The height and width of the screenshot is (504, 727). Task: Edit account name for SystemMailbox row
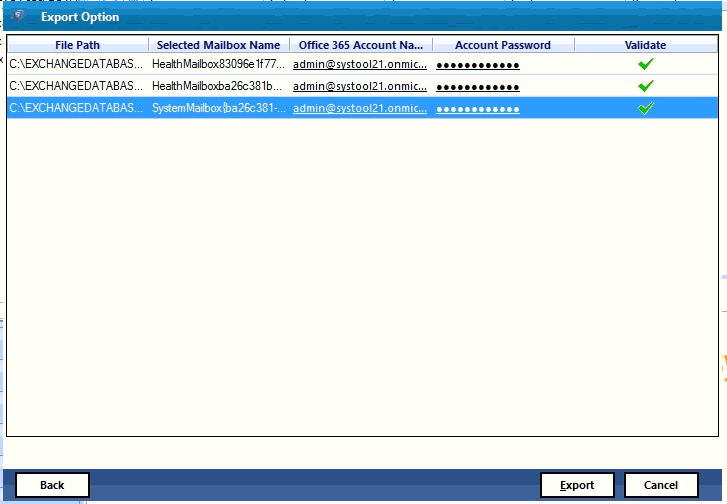pos(360,108)
